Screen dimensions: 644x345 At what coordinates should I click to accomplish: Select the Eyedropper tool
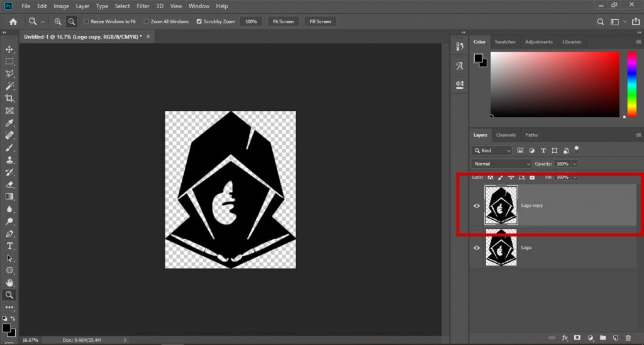click(9, 123)
